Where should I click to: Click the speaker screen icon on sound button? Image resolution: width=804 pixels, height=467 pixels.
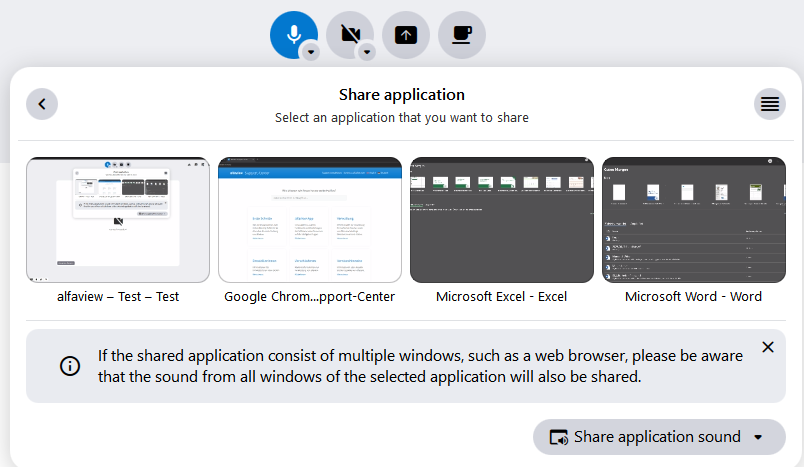pos(559,437)
